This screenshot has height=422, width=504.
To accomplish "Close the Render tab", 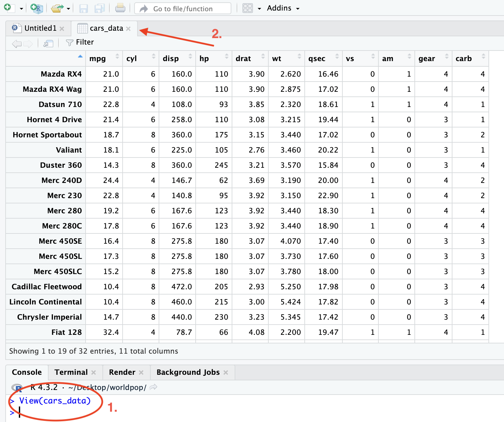I will point(141,372).
